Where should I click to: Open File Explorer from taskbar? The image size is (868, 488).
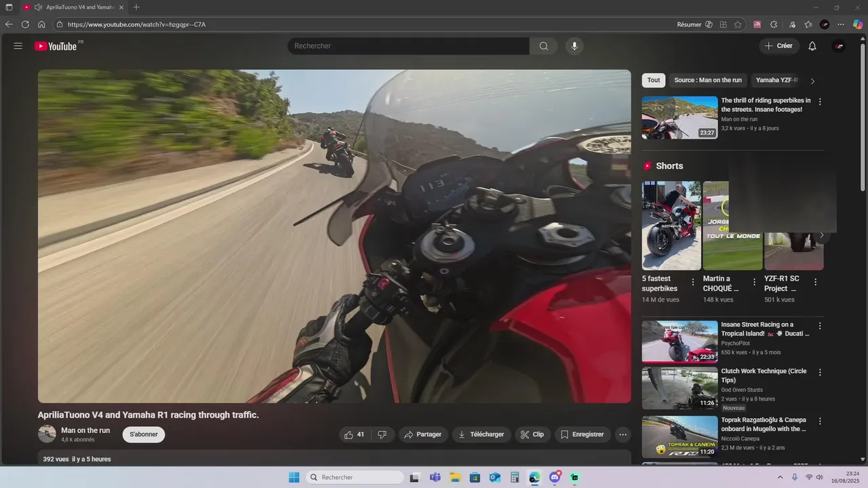(x=455, y=478)
